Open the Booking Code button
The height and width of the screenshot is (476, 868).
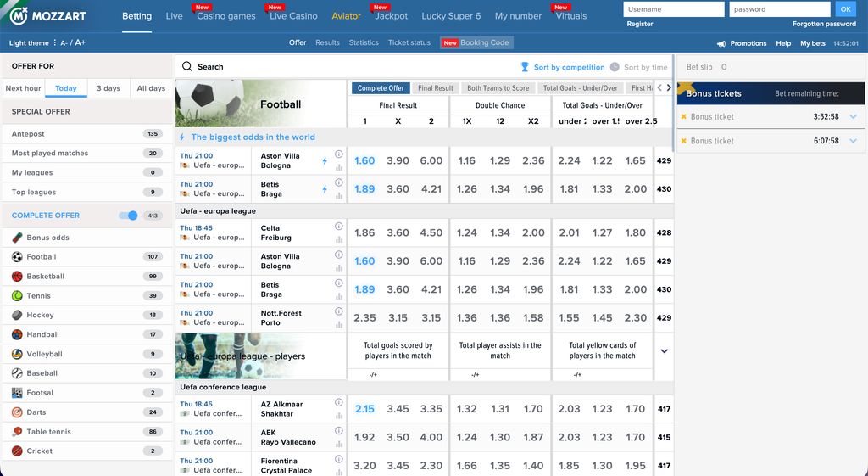(476, 42)
